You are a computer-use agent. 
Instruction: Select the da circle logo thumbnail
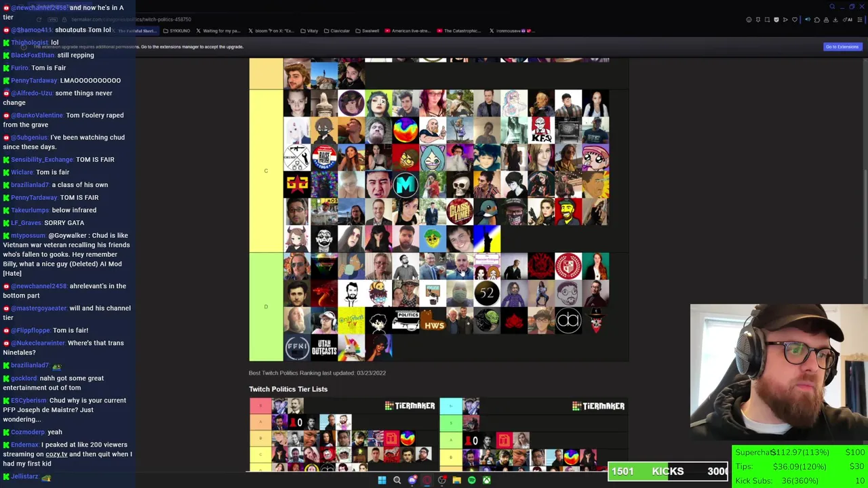(568, 320)
